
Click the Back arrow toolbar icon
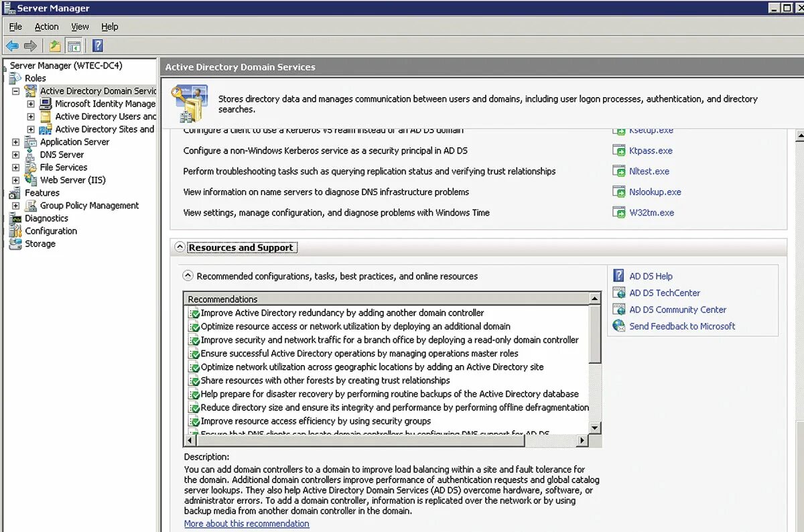coord(12,46)
